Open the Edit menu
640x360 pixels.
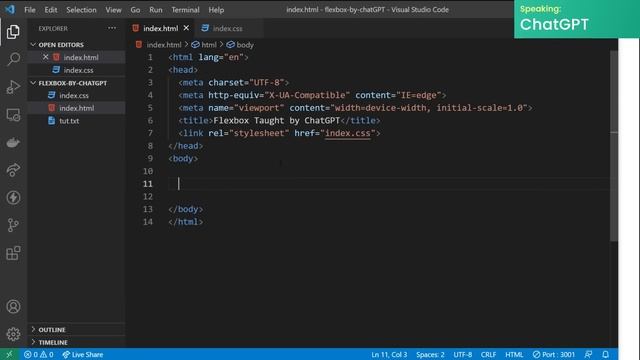click(51, 9)
